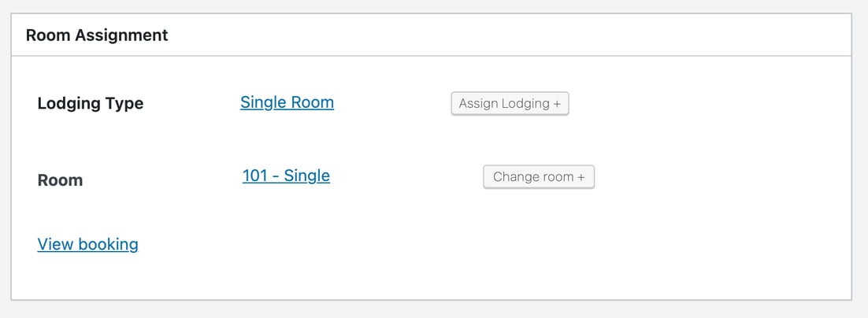Click the word booking in View booking
Viewport: 868px width, 318px height.
pyautogui.click(x=109, y=244)
